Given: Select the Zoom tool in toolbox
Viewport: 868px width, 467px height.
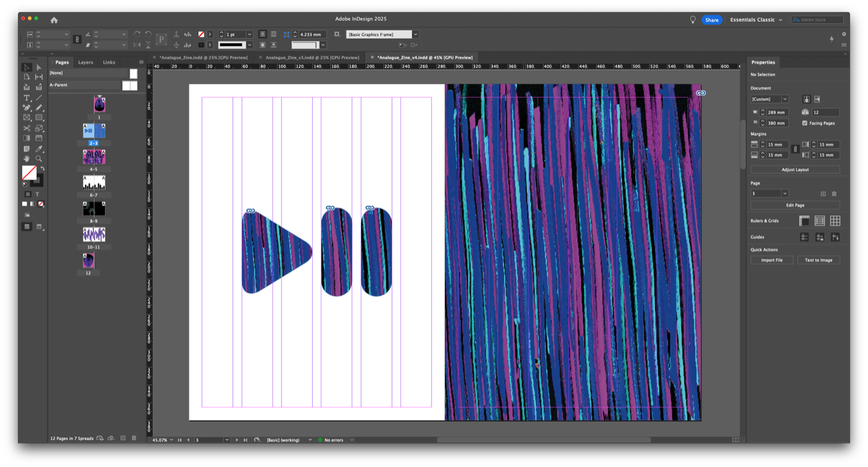Looking at the screenshot, I should [x=39, y=158].
